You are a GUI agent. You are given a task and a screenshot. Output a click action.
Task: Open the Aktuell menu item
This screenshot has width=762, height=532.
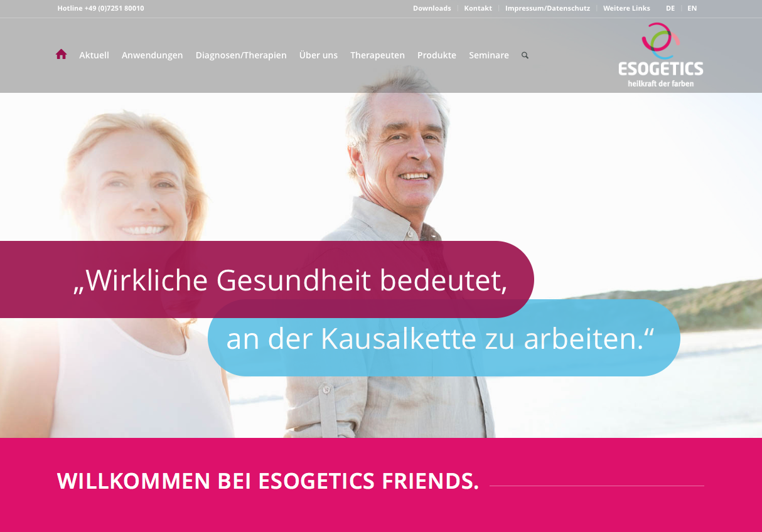point(94,55)
